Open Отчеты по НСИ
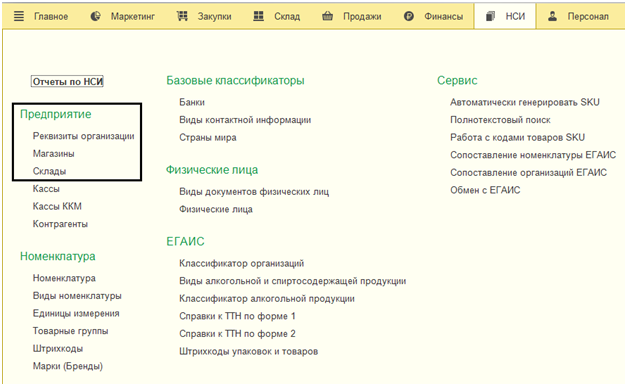 tap(68, 82)
